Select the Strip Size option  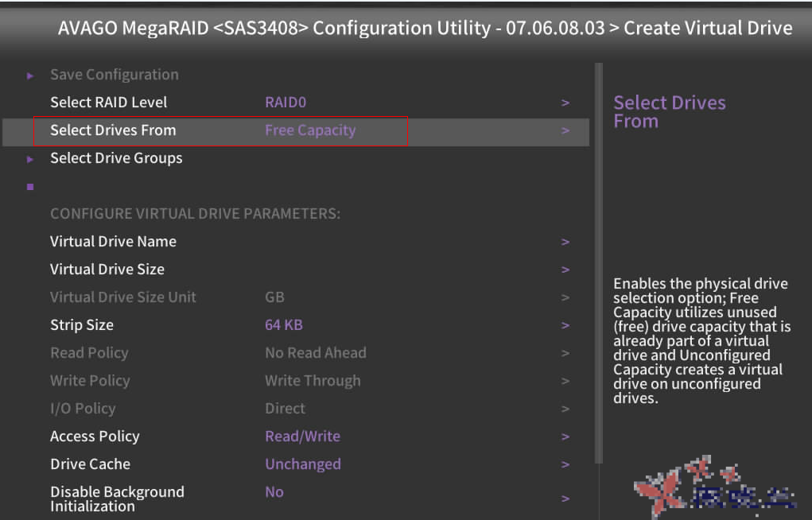(82, 324)
